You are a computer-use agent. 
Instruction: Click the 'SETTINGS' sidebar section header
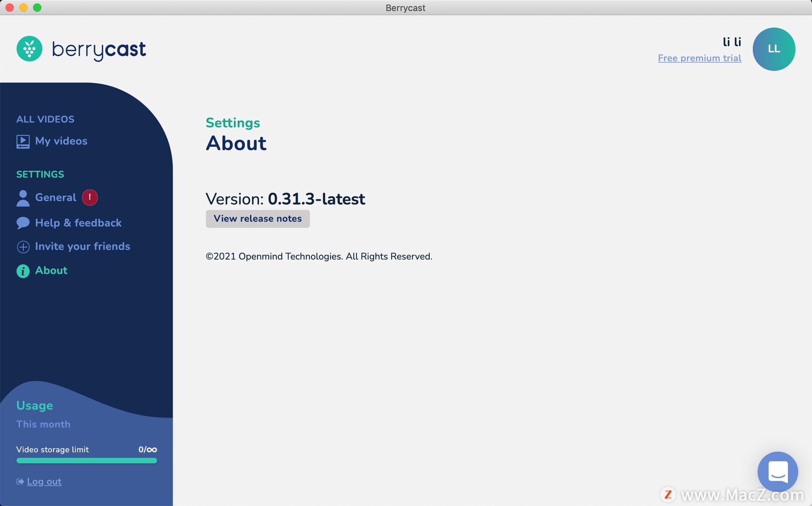40,174
